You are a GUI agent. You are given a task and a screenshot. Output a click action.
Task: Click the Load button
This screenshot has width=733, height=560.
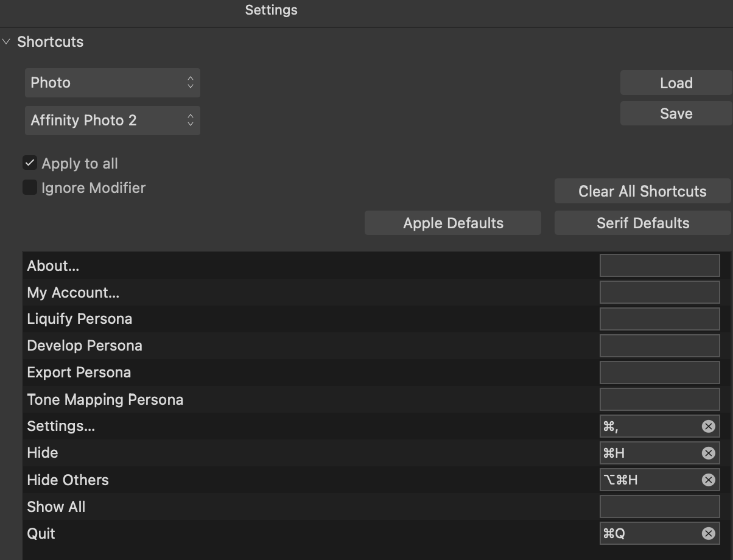point(675,82)
